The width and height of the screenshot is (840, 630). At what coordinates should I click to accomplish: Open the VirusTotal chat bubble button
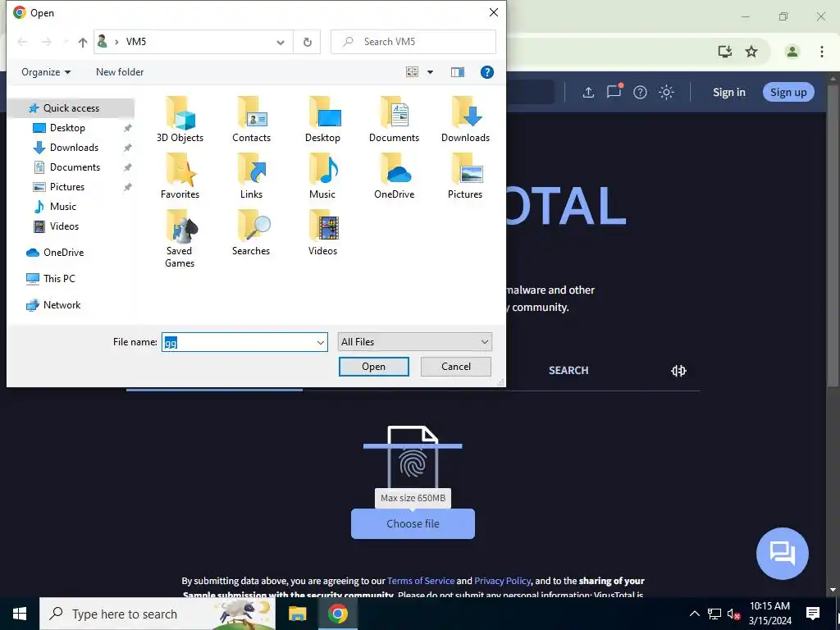782,554
